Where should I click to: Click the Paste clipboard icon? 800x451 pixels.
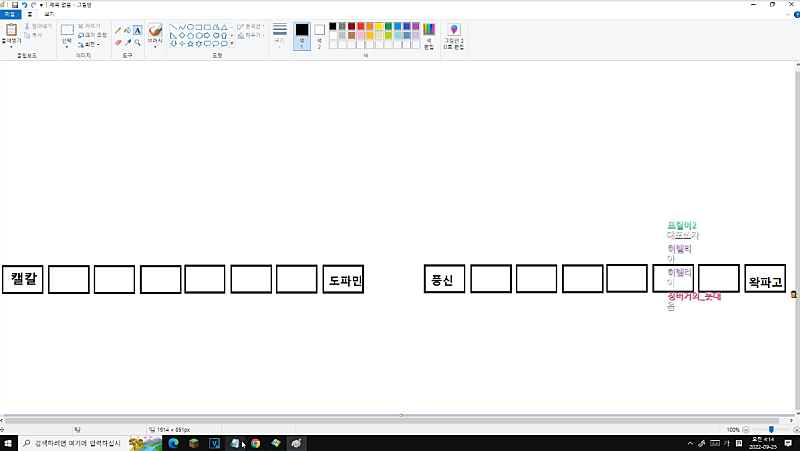click(x=11, y=30)
